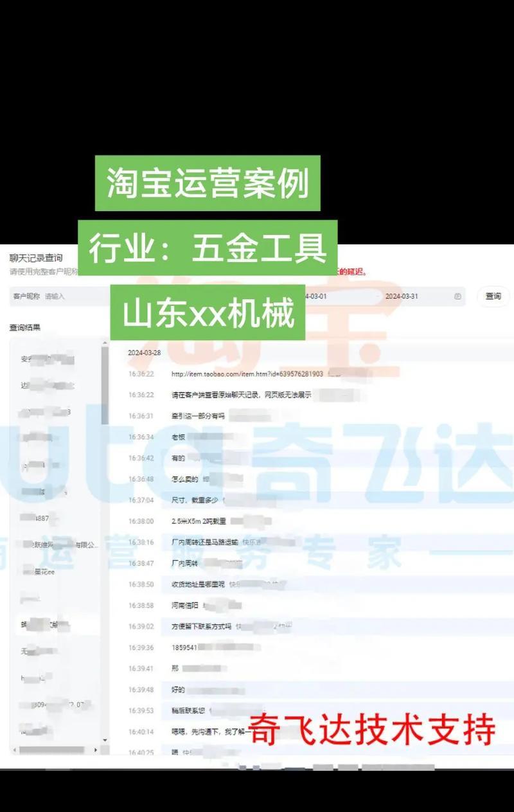Image resolution: width=514 pixels, height=812 pixels.
Task: Select the 16:39:48 message 好的
Action: pyautogui.click(x=178, y=690)
